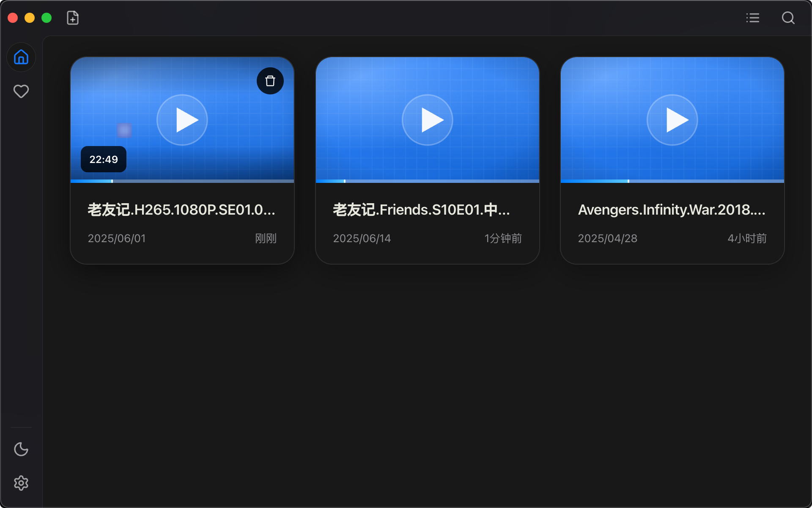This screenshot has height=508, width=812.
Task: Open the add file icon
Action: pyautogui.click(x=73, y=18)
